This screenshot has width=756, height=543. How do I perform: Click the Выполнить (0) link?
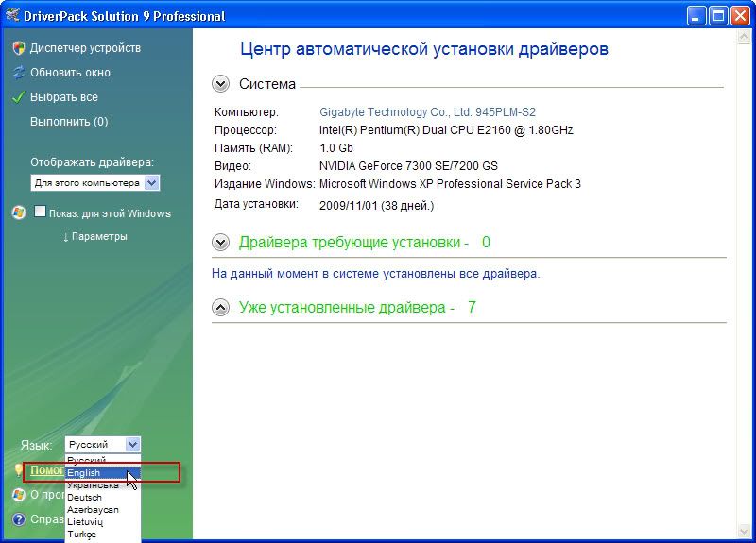pos(69,122)
